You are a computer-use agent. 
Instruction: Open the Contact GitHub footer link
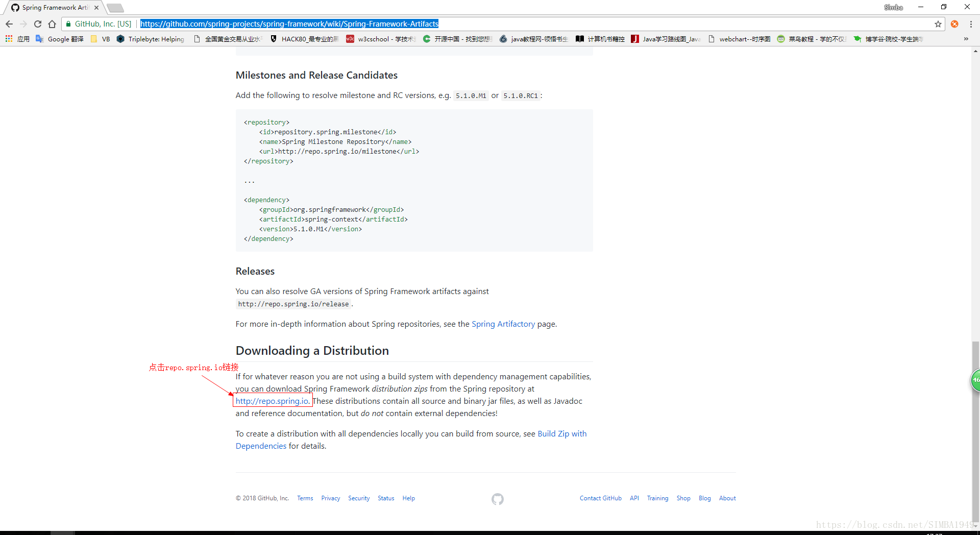click(x=601, y=498)
